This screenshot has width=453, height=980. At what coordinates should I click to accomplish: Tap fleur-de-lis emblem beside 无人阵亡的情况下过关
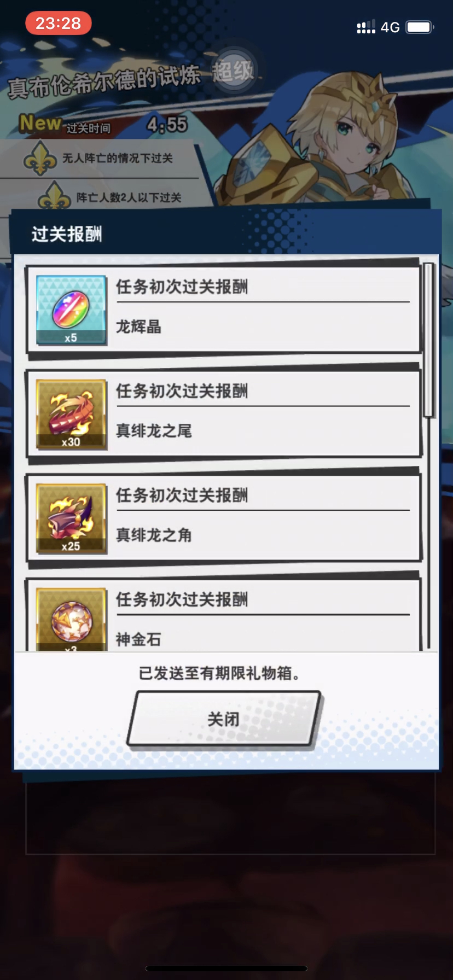[40, 159]
